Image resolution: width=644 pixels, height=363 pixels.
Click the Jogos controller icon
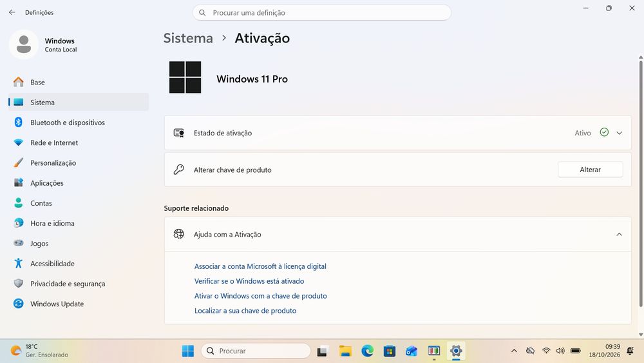tap(19, 243)
